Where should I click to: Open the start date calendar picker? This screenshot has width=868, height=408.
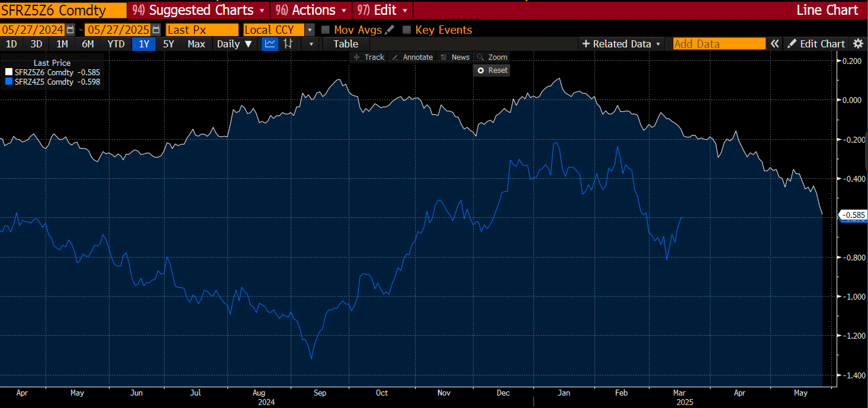pyautogui.click(x=70, y=30)
